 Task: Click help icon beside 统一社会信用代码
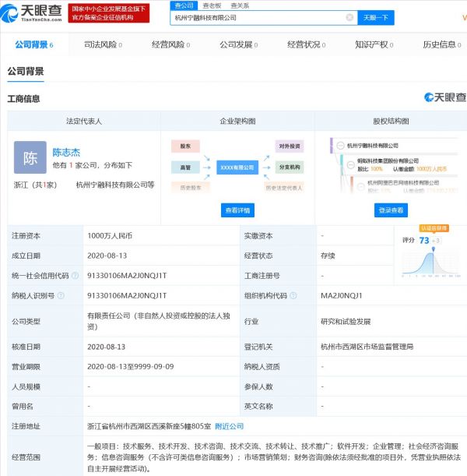(x=75, y=276)
